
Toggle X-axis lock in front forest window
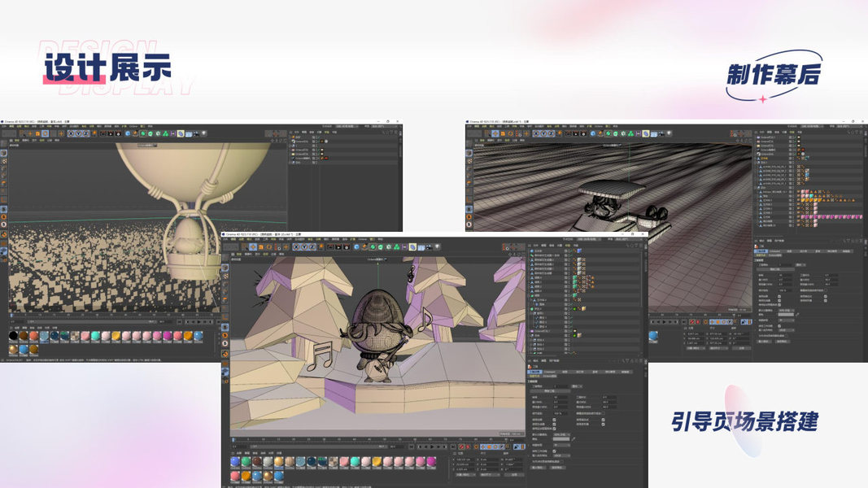click(x=296, y=246)
